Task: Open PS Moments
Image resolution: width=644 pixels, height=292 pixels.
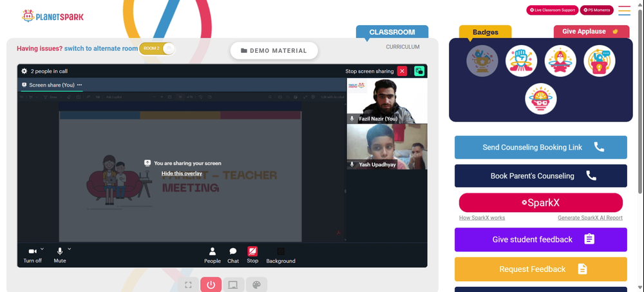Action: click(x=596, y=10)
